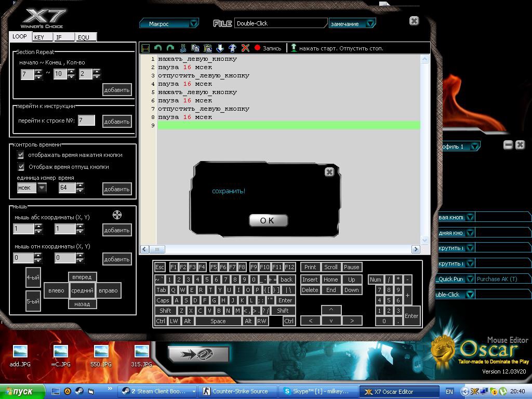Switch to the LOOP tab
Image resolution: width=532 pixels, height=399 pixels.
point(20,36)
